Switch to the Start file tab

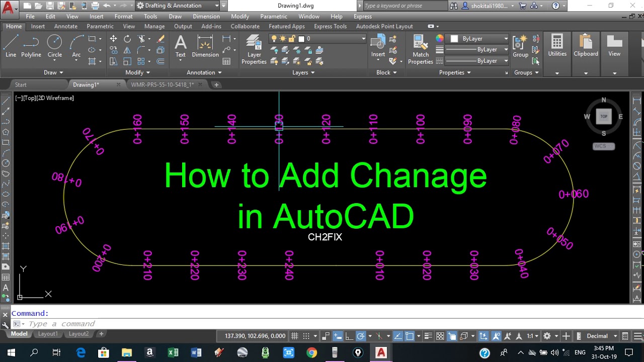tap(21, 84)
